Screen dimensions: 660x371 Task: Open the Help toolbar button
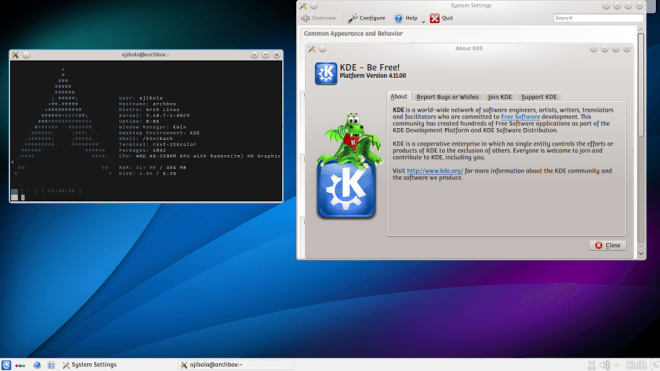pyautogui.click(x=406, y=18)
